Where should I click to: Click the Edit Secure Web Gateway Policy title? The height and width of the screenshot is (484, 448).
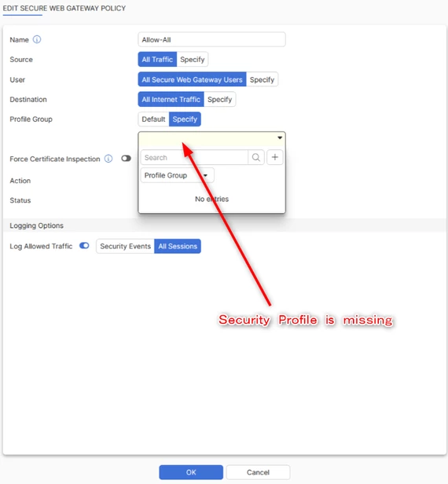click(64, 9)
